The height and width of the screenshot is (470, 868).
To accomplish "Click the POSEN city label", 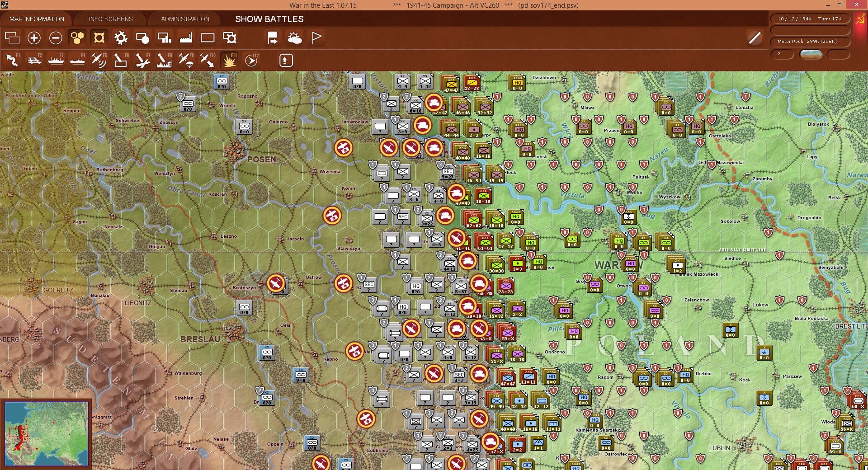I will (261, 160).
